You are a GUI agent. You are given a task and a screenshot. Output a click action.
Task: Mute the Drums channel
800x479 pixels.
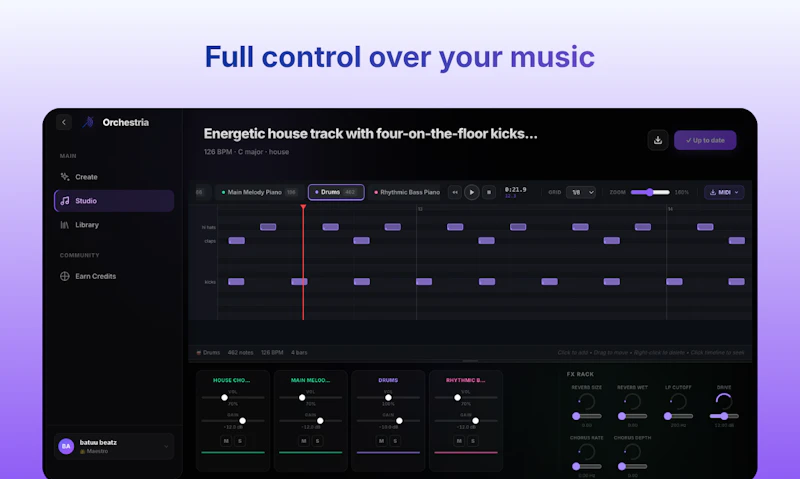(381, 441)
